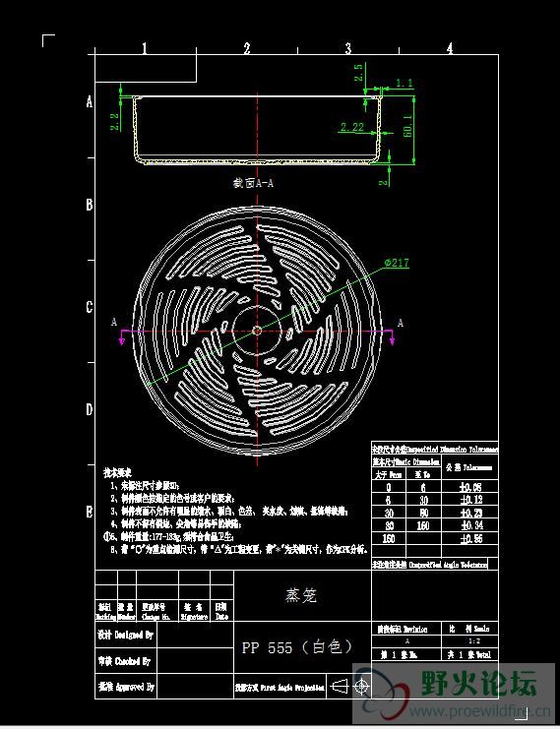The height and width of the screenshot is (729, 560).
Task: Select the 1.1 dimension at top right
Action: [404, 84]
